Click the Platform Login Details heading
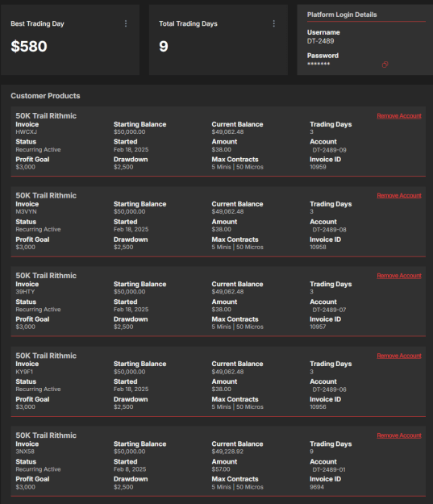Image resolution: width=433 pixels, height=504 pixels. point(342,15)
